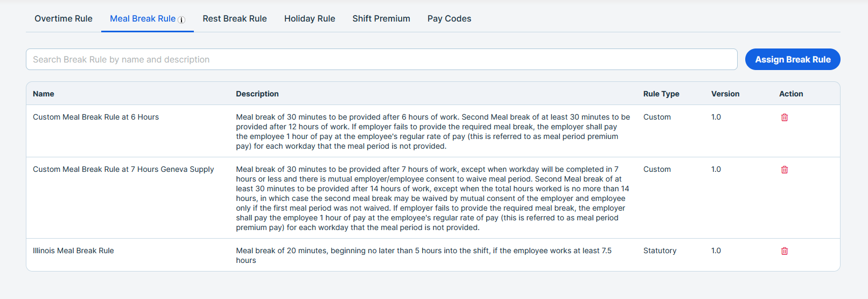Open the Rest Break Rule tab

(235, 19)
